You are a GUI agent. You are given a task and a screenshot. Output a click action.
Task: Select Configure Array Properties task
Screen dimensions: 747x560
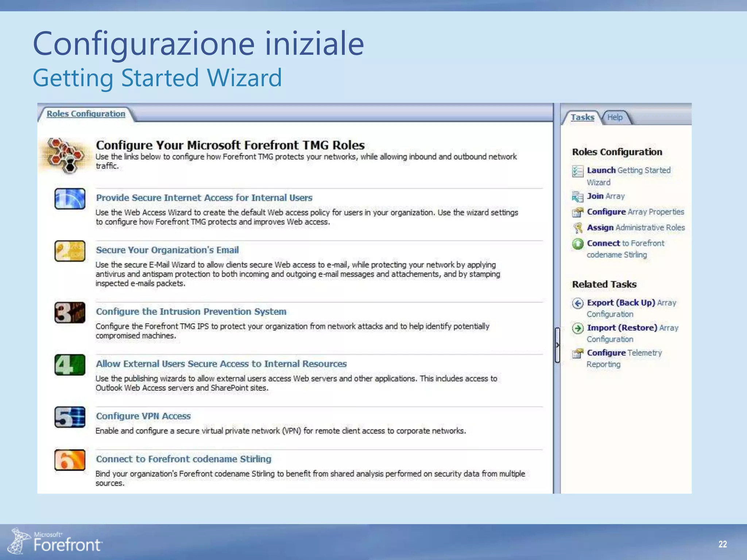pyautogui.click(x=635, y=212)
